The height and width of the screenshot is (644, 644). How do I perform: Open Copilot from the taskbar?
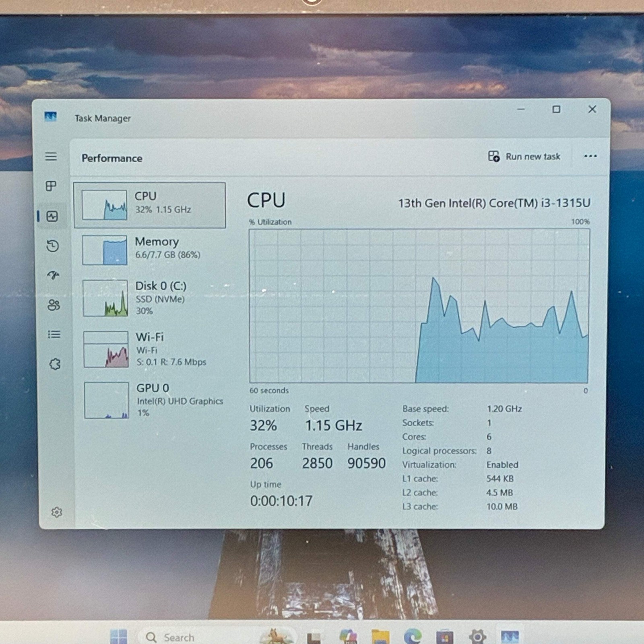click(x=348, y=636)
